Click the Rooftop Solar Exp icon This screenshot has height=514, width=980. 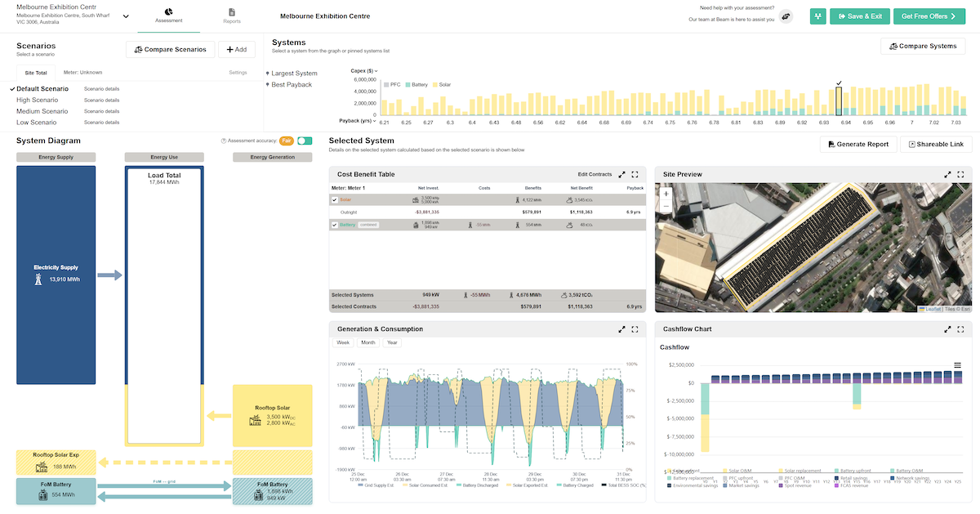coord(40,467)
